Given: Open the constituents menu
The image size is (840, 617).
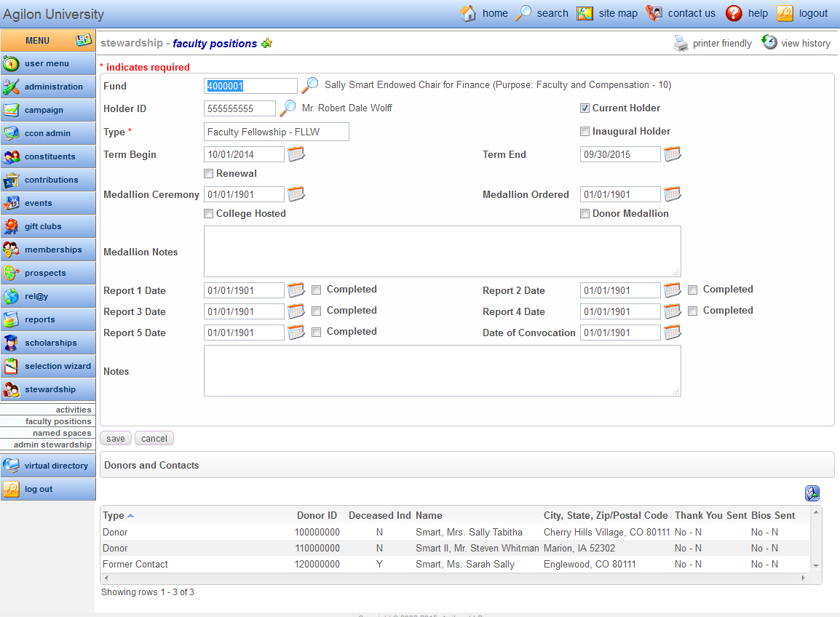Looking at the screenshot, I should tap(48, 156).
